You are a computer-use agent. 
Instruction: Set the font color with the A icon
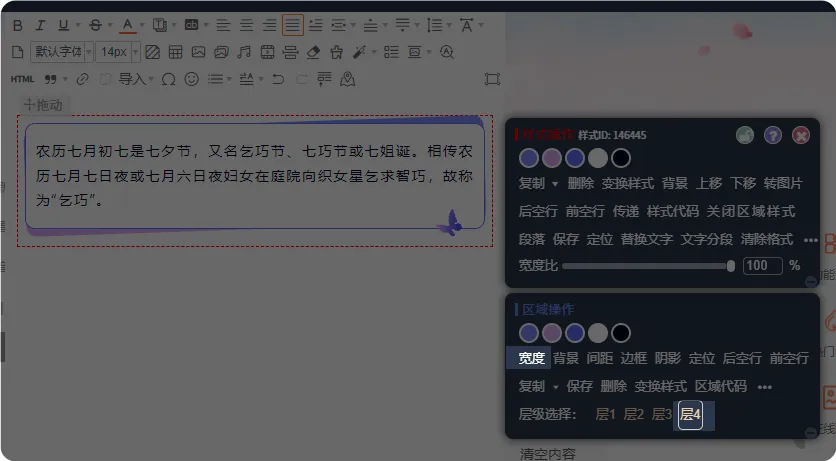(127, 25)
